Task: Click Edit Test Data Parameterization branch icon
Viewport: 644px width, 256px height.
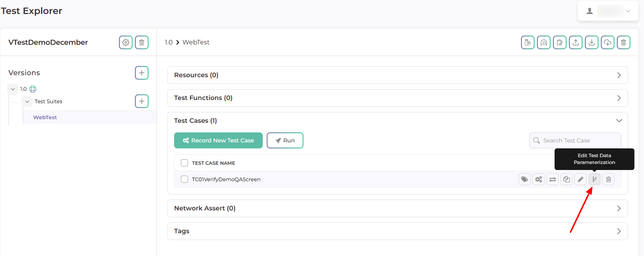Action: click(594, 180)
